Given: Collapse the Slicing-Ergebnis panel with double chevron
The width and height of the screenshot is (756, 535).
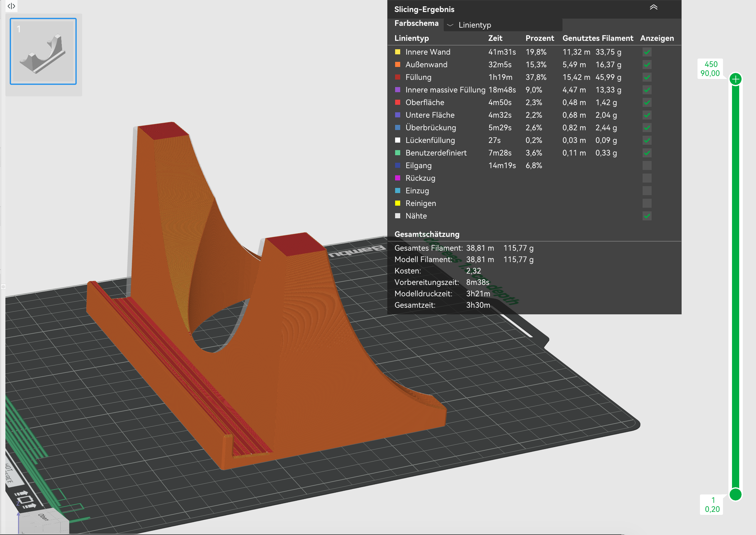Looking at the screenshot, I should 653,7.
